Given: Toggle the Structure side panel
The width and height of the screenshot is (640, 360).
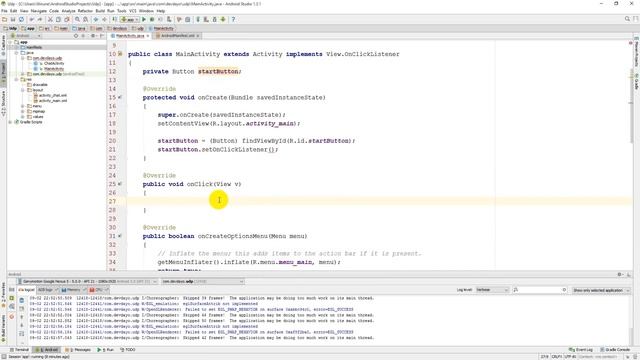Looking at the screenshot, I should [x=3, y=104].
